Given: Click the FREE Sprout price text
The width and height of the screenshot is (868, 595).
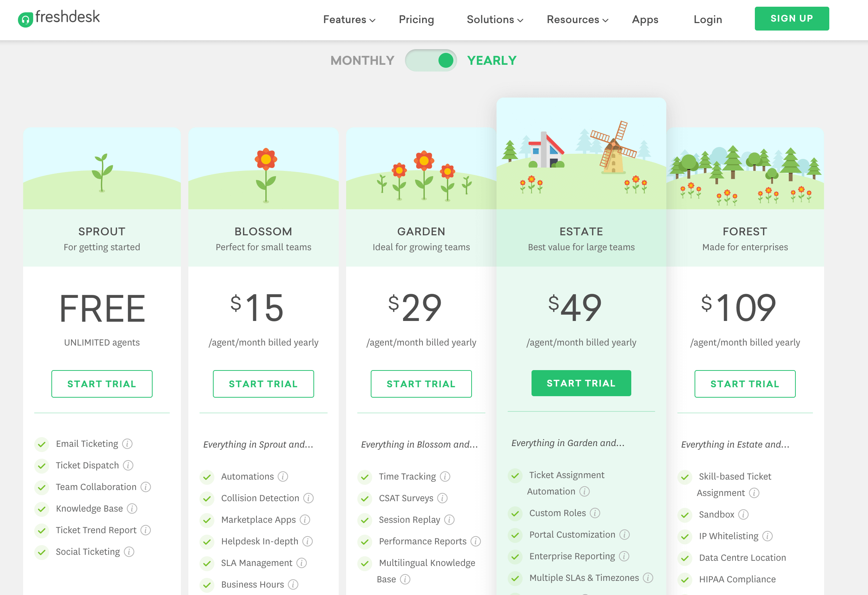Looking at the screenshot, I should [x=102, y=309].
